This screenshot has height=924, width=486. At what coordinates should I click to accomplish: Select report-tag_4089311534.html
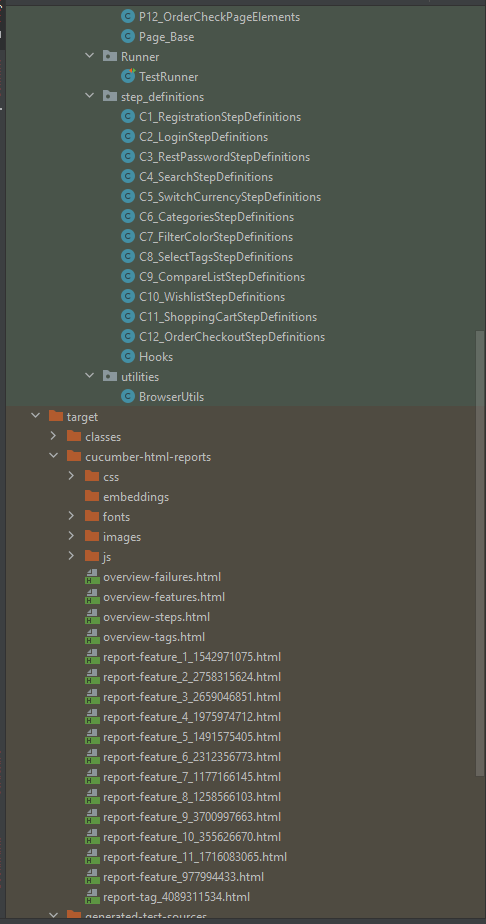[x=177, y=897]
